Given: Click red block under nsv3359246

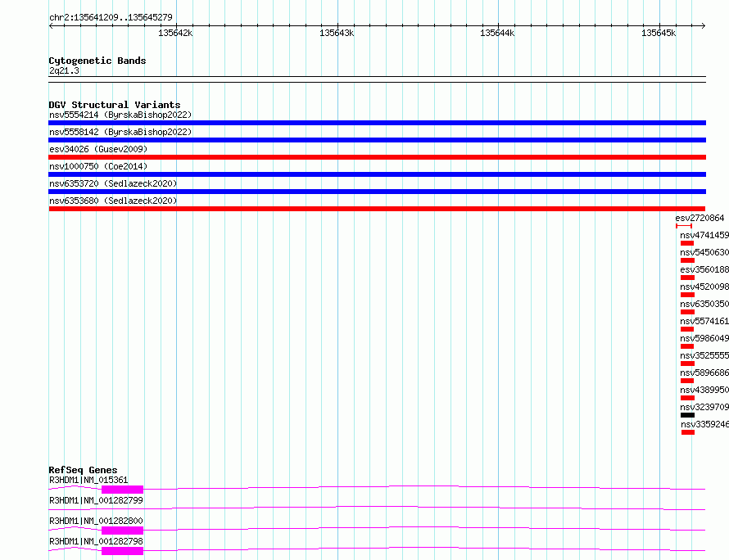Looking at the screenshot, I should (688, 432).
